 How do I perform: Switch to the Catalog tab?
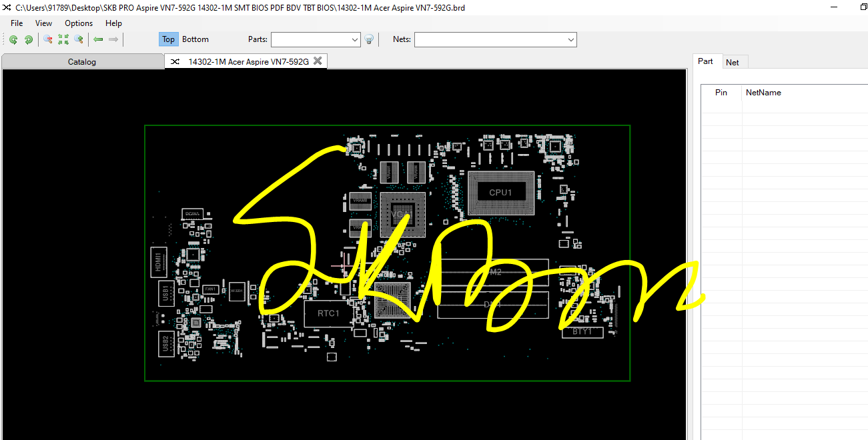pyautogui.click(x=82, y=61)
